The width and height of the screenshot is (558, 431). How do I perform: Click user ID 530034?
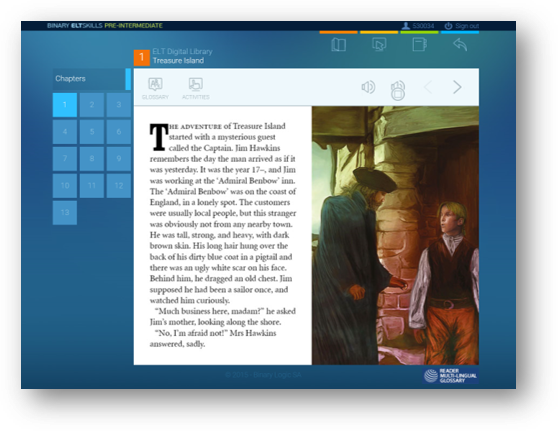click(418, 26)
